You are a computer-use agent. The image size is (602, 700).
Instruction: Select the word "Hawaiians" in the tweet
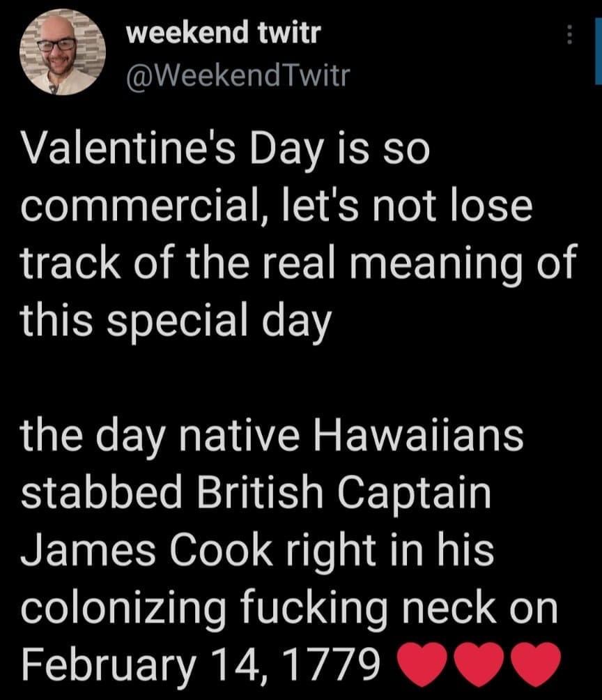[x=420, y=439]
